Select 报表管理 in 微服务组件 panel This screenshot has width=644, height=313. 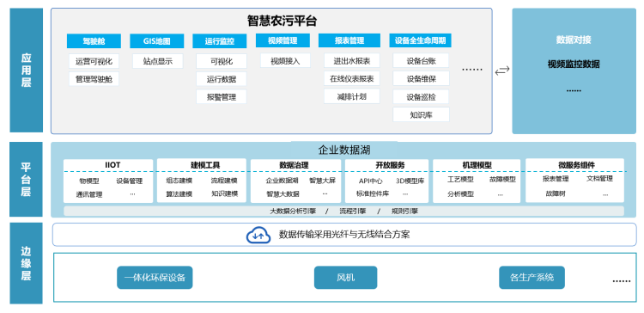[x=556, y=179]
